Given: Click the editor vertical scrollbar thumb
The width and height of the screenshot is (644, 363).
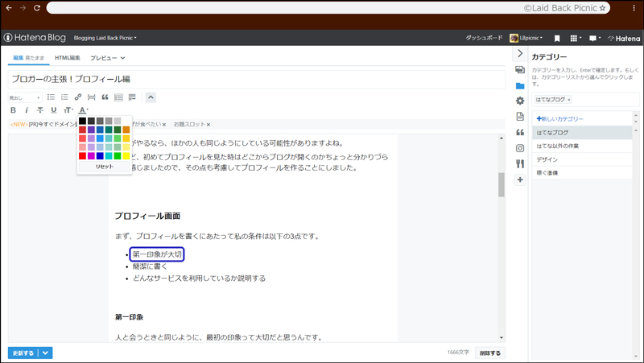Looking at the screenshot, I should coord(501,185).
